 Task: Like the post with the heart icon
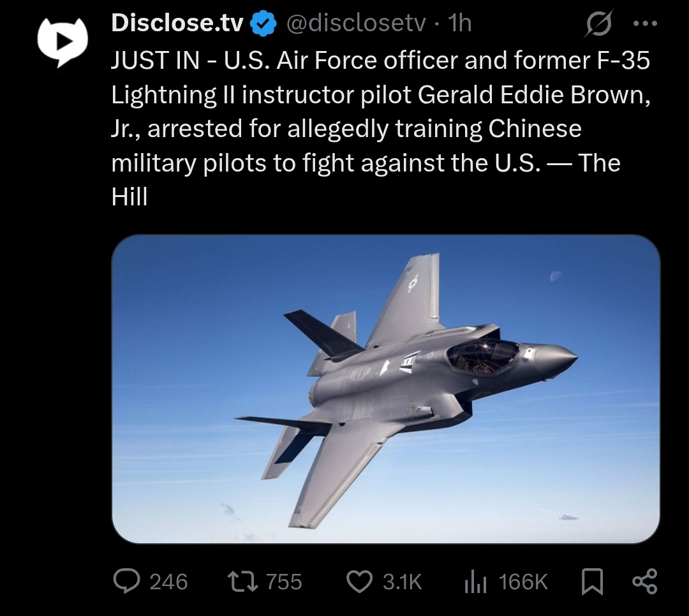click(360, 582)
